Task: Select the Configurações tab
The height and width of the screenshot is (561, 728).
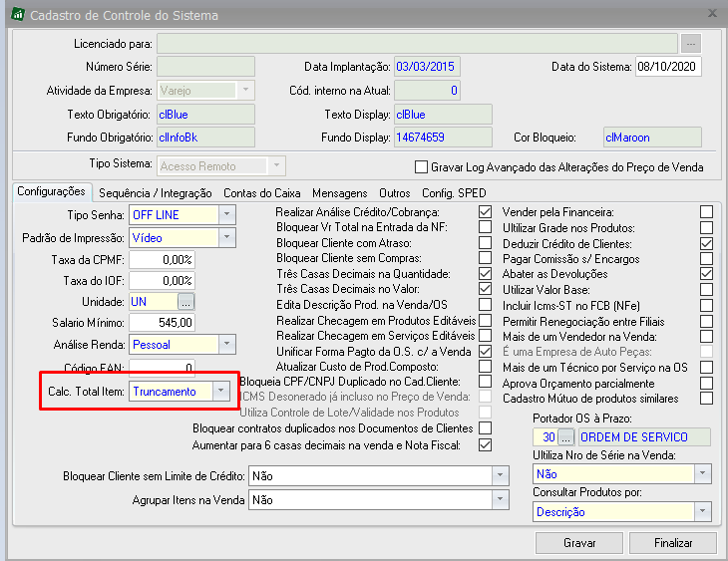Action: click(x=51, y=191)
